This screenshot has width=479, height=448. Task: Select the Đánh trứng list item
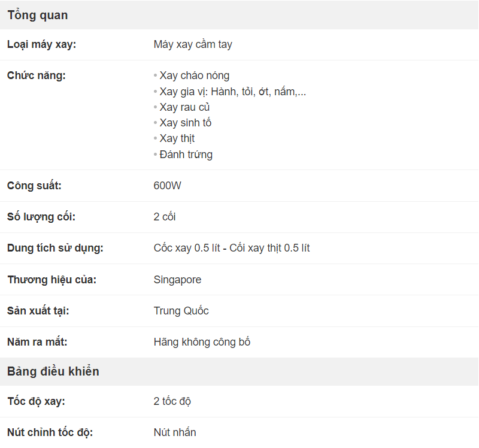[186, 155]
